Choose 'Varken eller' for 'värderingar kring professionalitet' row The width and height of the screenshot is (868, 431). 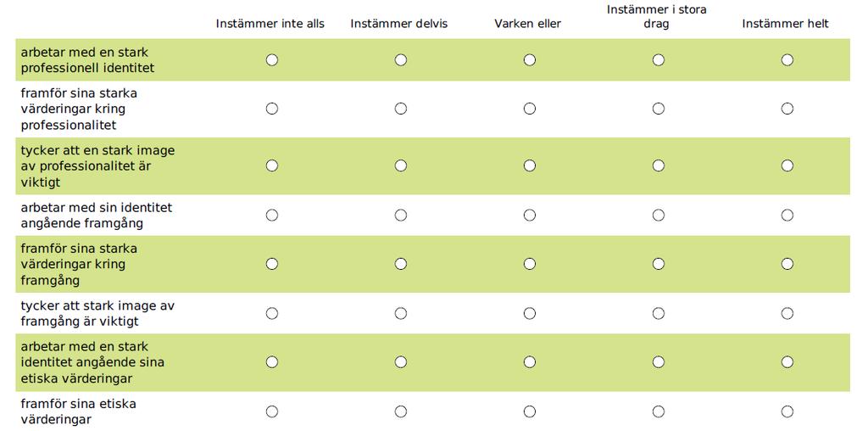coord(530,109)
